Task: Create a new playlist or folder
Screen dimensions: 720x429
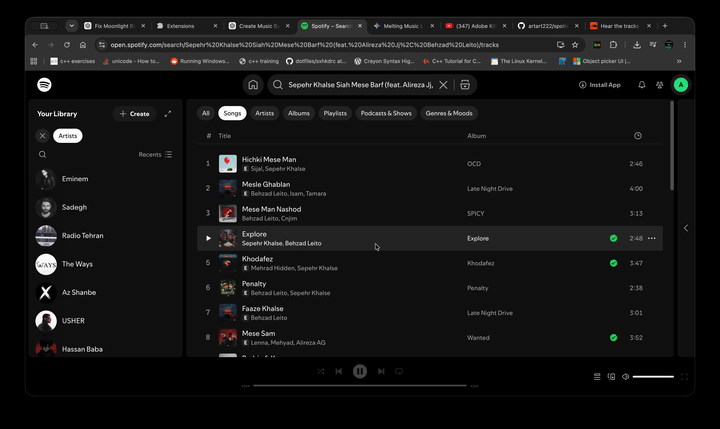Action: [135, 113]
